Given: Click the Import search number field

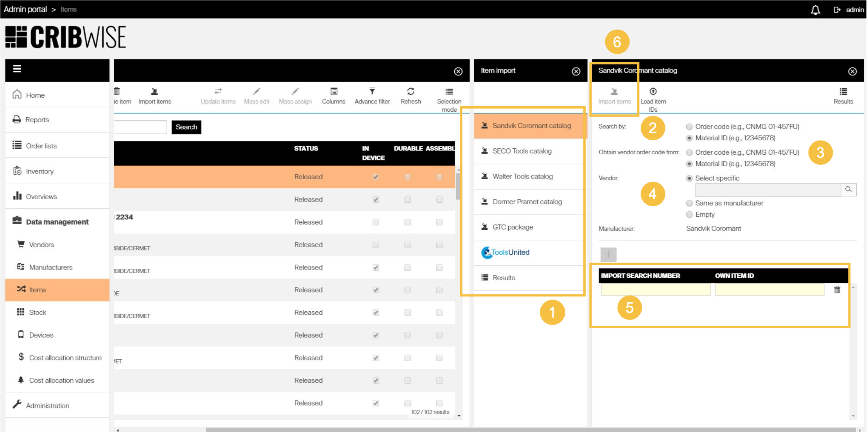Looking at the screenshot, I should click(656, 290).
